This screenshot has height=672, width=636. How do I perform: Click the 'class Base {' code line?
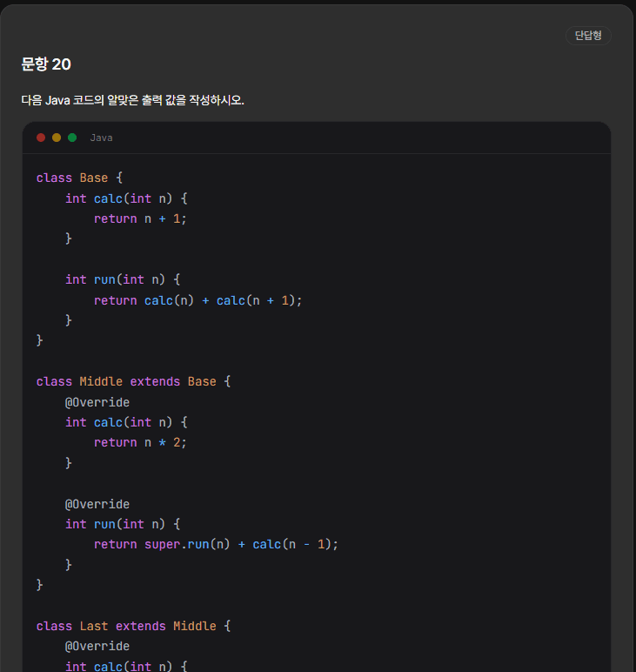(80, 178)
